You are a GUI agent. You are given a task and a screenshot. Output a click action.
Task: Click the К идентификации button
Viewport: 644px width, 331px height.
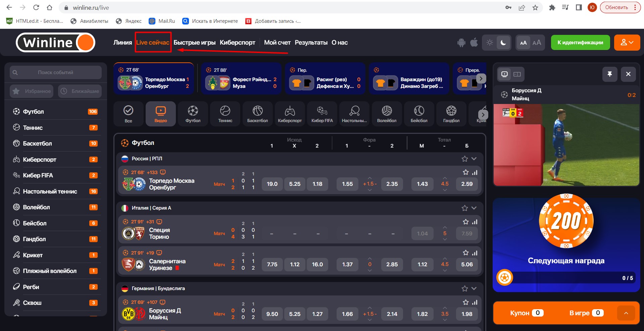(x=580, y=43)
